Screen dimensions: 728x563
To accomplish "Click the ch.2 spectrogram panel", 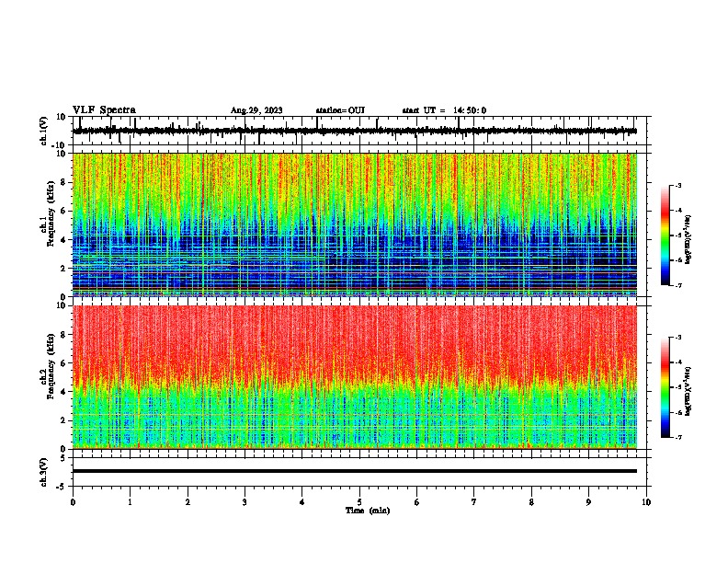I will pyautogui.click(x=355, y=377).
